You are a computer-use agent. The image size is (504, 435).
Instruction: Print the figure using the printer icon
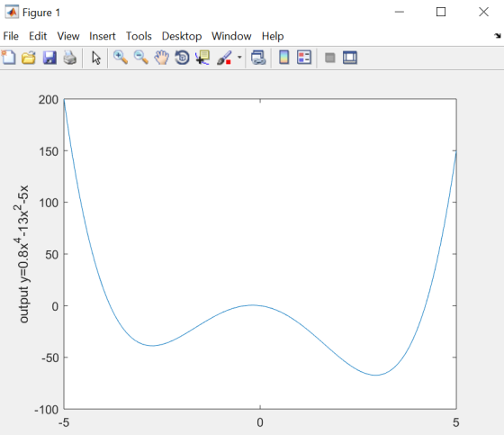[x=70, y=58]
